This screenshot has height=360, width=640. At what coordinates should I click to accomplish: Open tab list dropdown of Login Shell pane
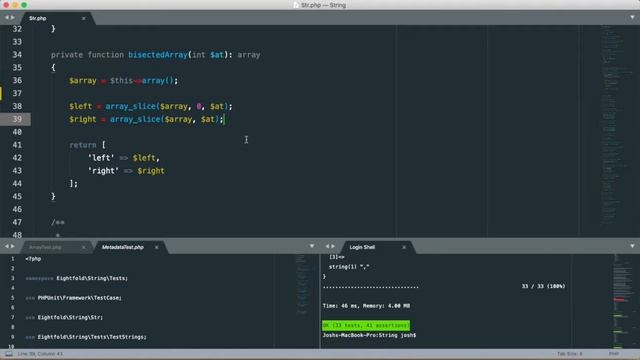coord(632,246)
